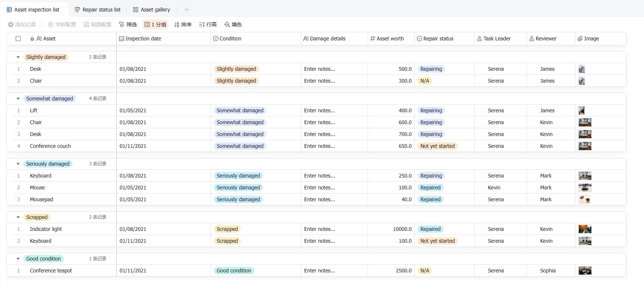Click the Task Leader column header
This screenshot has width=644, height=308.
(500, 39)
